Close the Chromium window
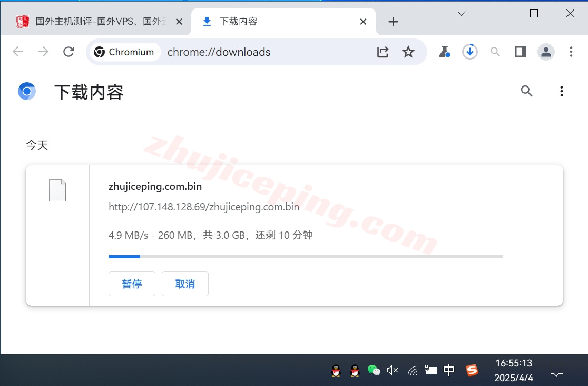Image resolution: width=588 pixels, height=386 pixels. tap(571, 14)
